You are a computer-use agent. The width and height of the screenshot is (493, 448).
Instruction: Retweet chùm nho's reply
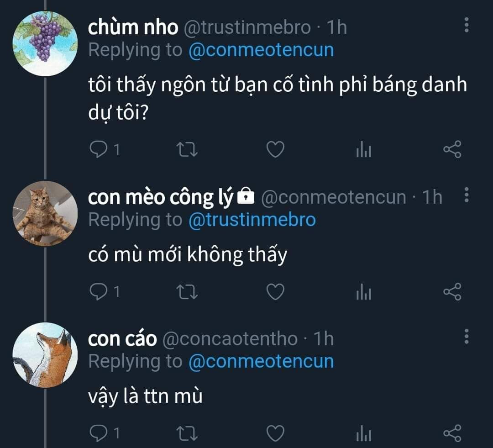pyautogui.click(x=187, y=149)
